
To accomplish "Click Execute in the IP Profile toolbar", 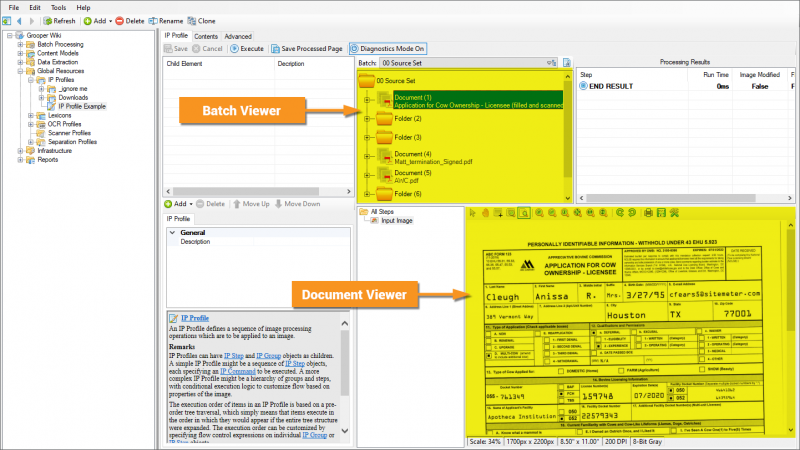I will point(247,48).
